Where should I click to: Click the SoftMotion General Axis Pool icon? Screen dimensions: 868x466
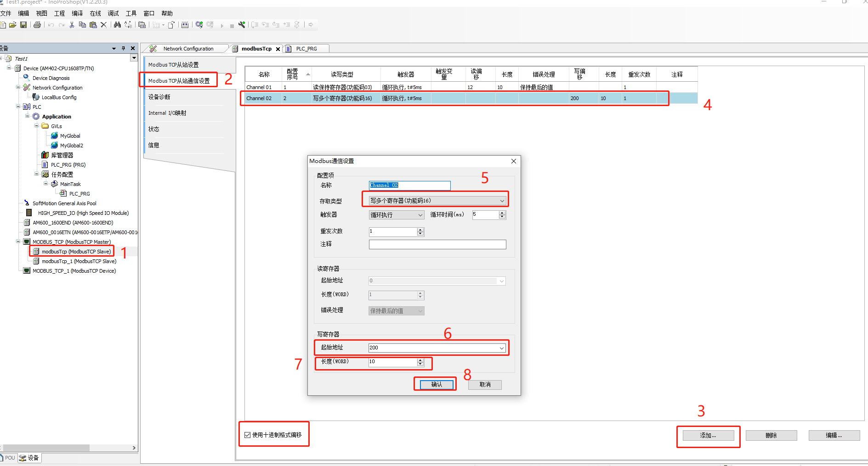[27, 203]
